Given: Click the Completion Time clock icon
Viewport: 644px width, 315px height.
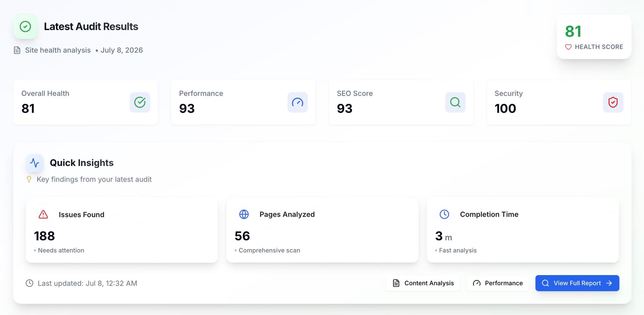Looking at the screenshot, I should 444,214.
